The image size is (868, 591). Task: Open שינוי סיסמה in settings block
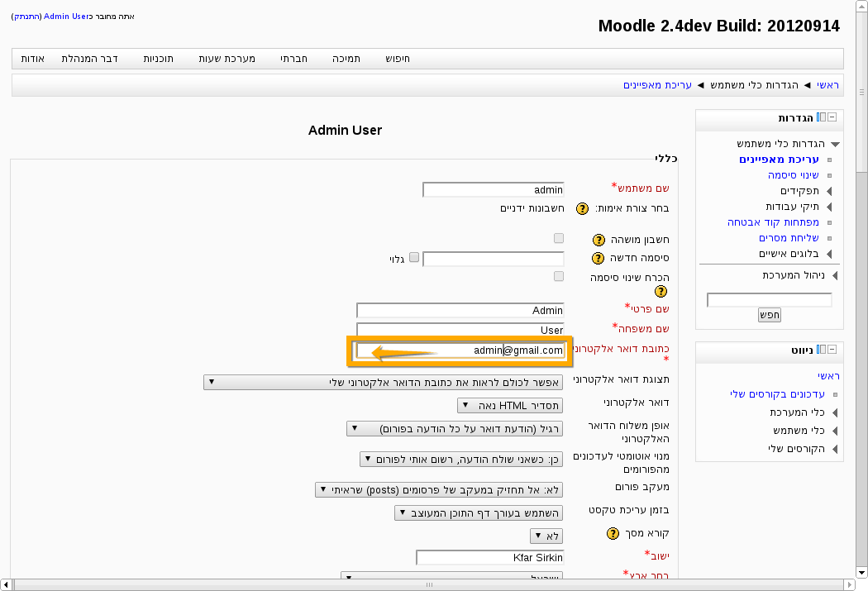pos(794,175)
